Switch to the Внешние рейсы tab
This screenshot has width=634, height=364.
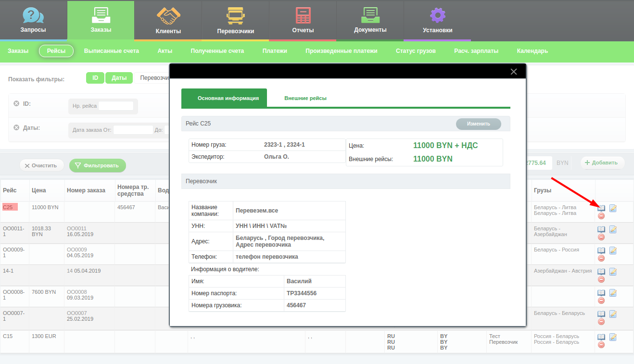[x=305, y=98]
